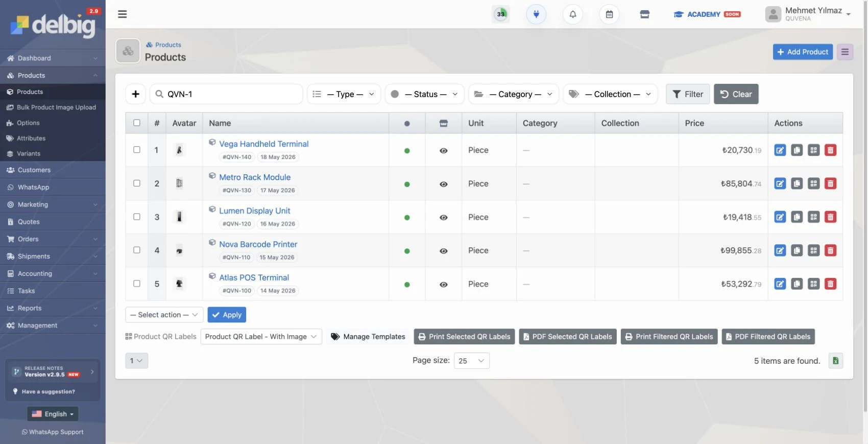The image size is (868, 444).
Task: Duplicate Lumen Display Unit
Action: coord(797,217)
